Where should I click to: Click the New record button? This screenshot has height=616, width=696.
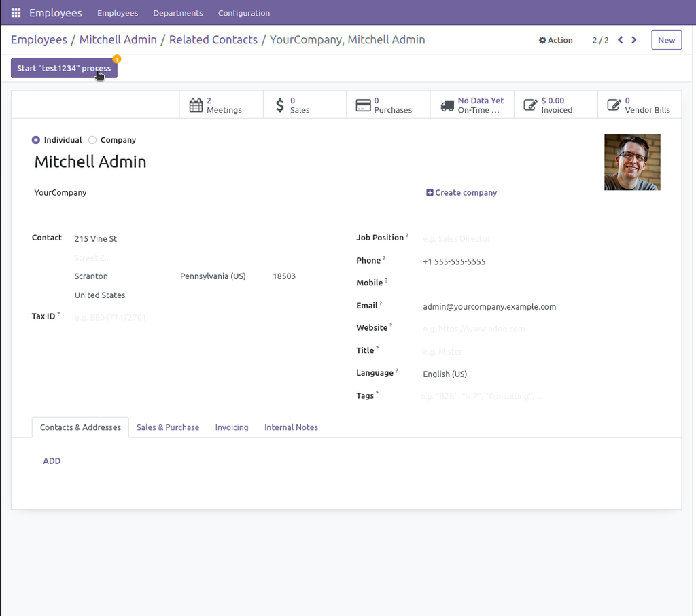pos(666,40)
